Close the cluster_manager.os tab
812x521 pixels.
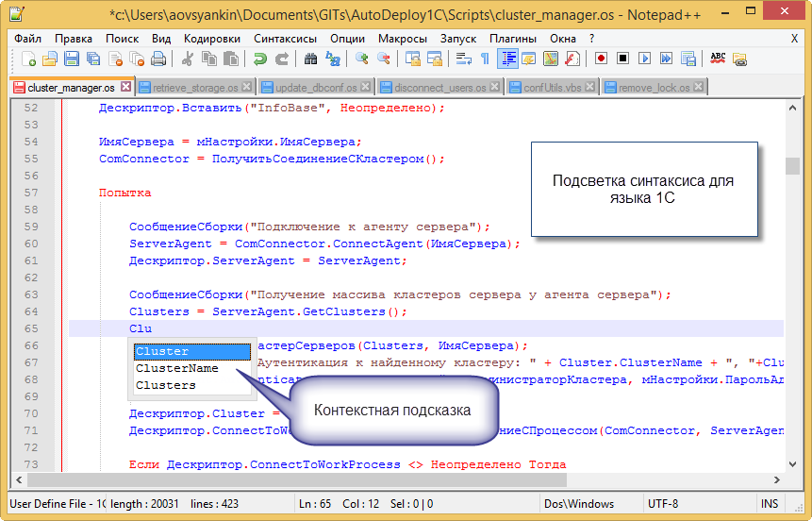[124, 87]
